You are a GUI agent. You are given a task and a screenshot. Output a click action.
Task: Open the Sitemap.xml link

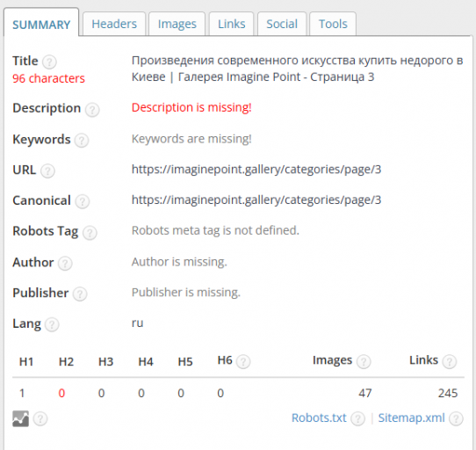point(411,417)
